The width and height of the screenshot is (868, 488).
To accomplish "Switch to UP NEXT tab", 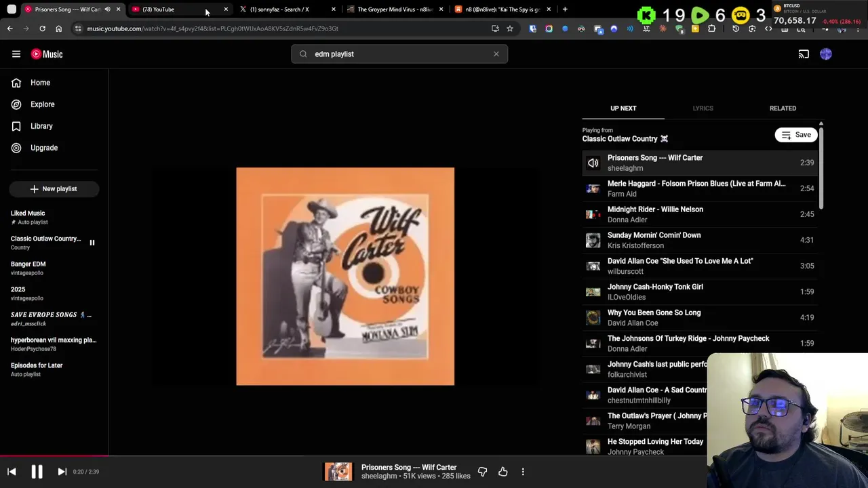I will click(x=623, y=108).
